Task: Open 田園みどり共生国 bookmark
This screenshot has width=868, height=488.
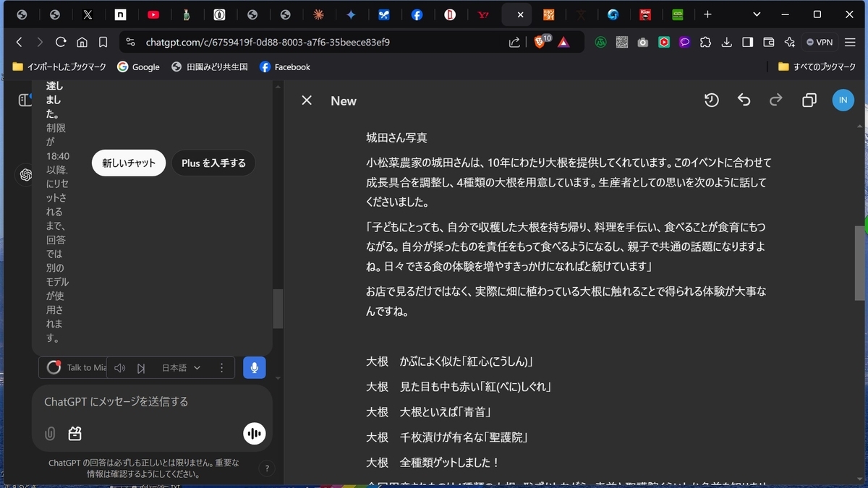Action: point(210,67)
